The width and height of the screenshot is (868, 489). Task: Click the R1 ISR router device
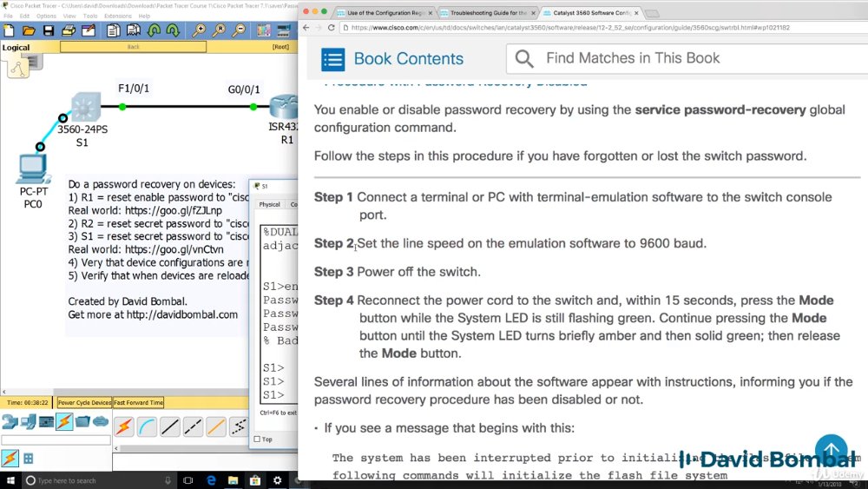pos(285,107)
